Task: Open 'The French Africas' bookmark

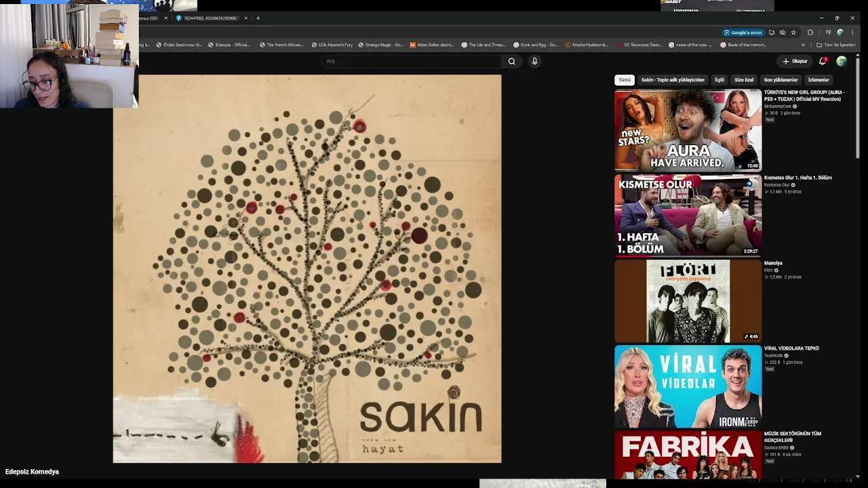Action: 281,45
